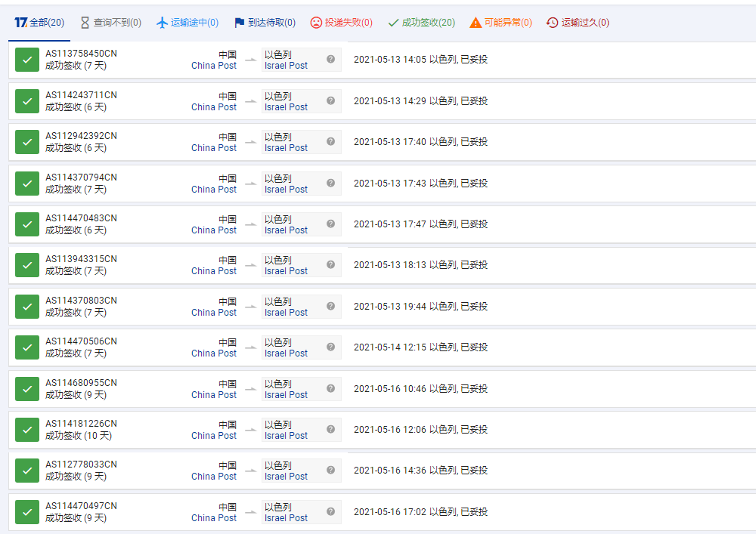Image resolution: width=756 pixels, height=534 pixels.
Task: Toggle green checkbox for AS114470483CN
Action: (x=27, y=224)
